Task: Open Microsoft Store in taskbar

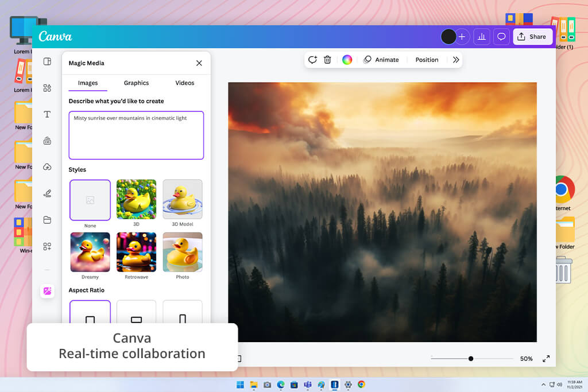Action: point(295,385)
